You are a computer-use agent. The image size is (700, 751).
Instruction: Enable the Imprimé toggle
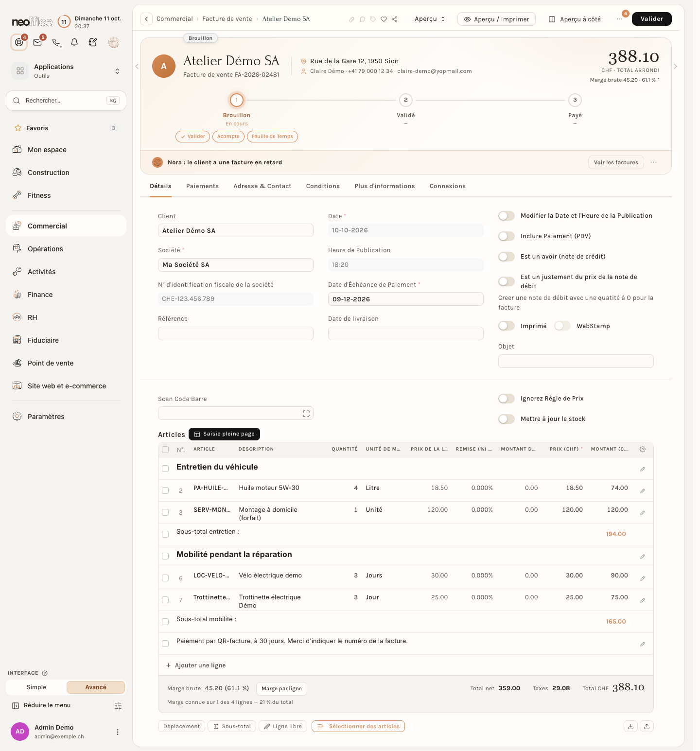(507, 326)
